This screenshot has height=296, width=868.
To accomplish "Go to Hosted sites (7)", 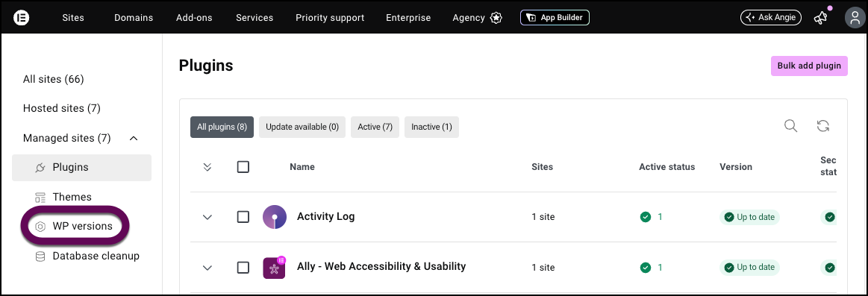I will click(61, 108).
